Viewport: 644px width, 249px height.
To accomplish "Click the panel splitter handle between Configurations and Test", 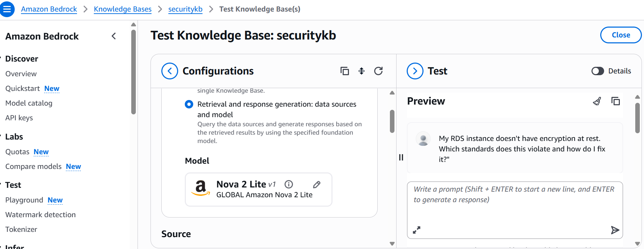I will coord(401,157).
